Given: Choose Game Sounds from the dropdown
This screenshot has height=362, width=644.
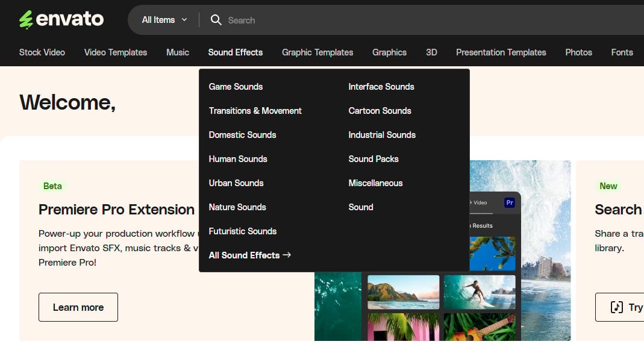Looking at the screenshot, I should pos(236,87).
